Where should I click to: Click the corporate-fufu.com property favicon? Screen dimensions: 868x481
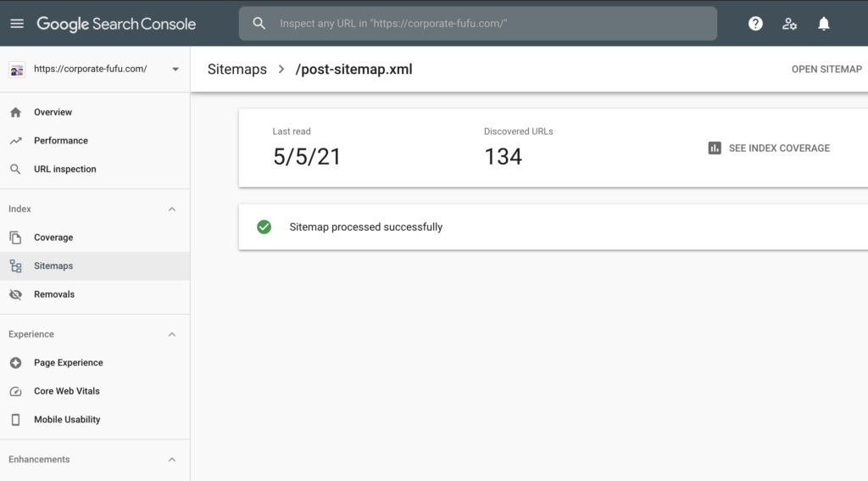17,70
